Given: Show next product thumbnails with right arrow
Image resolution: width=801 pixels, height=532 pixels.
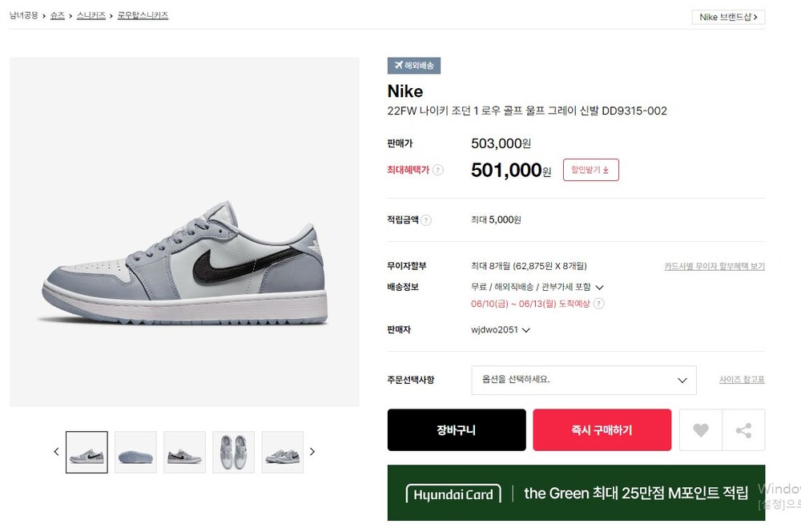Looking at the screenshot, I should point(312,452).
